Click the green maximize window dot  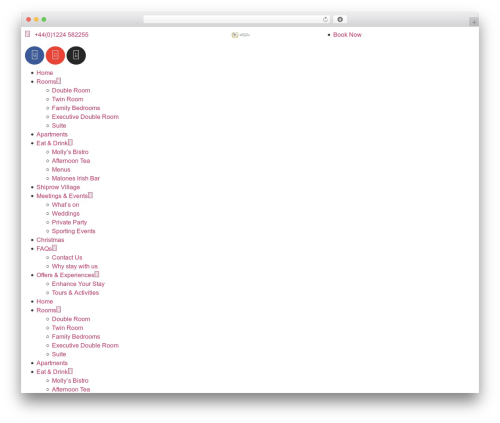pyautogui.click(x=44, y=19)
